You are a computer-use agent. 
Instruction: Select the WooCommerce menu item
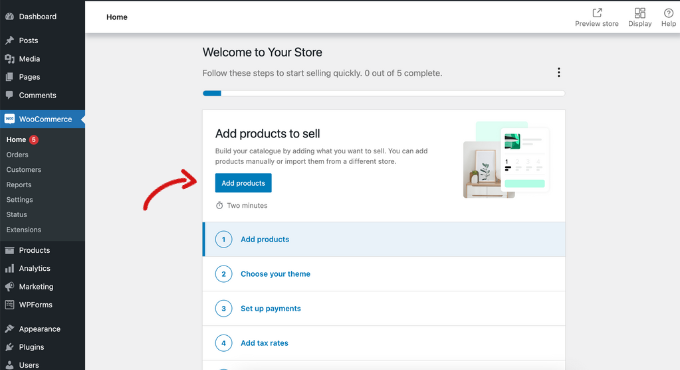click(x=42, y=119)
